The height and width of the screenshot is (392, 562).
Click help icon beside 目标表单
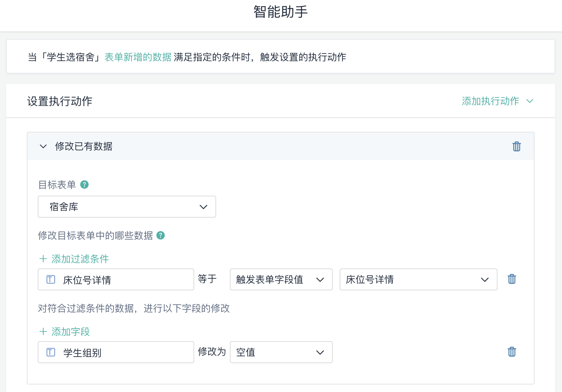pos(84,185)
